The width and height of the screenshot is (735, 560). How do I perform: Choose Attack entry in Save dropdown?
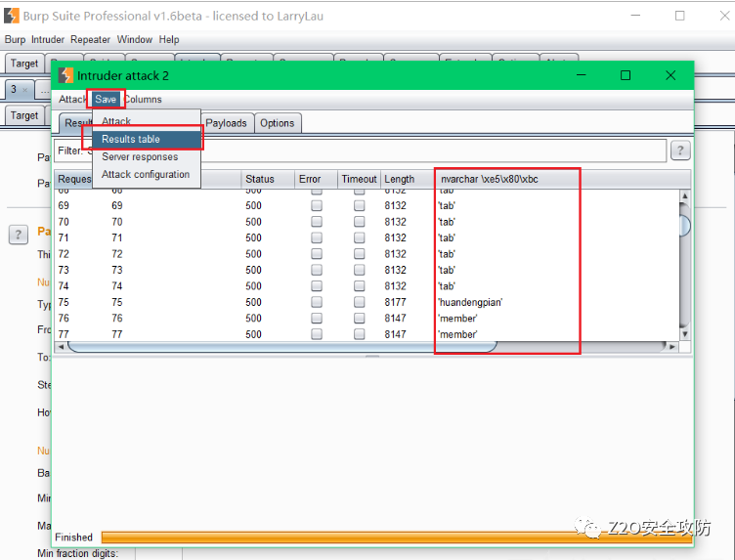point(147,121)
